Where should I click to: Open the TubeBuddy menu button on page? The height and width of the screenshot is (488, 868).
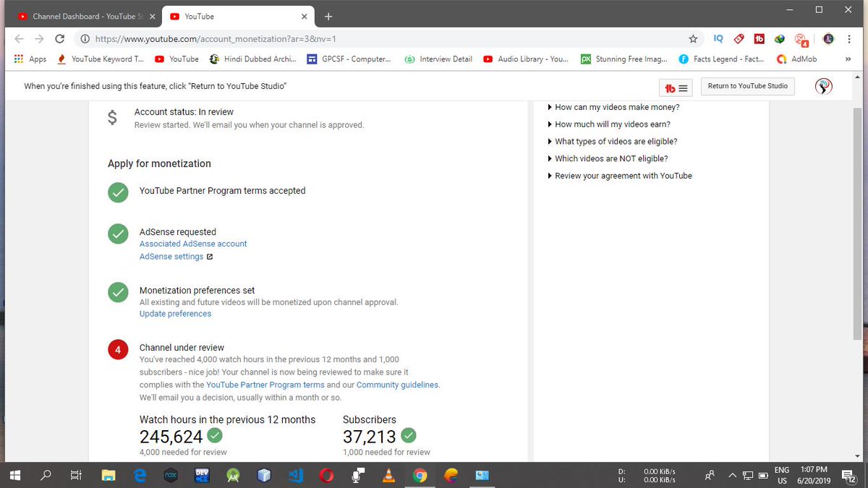pos(676,87)
